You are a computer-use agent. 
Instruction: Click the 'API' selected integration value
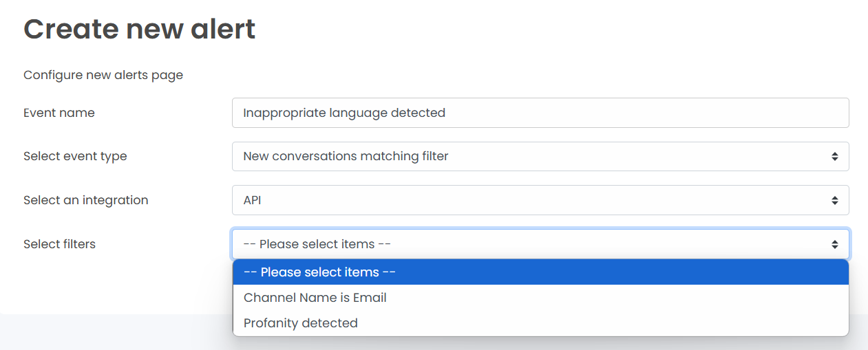[253, 200]
